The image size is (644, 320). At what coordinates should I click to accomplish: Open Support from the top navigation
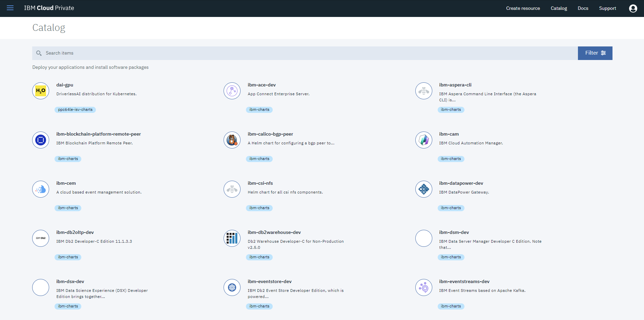point(607,8)
